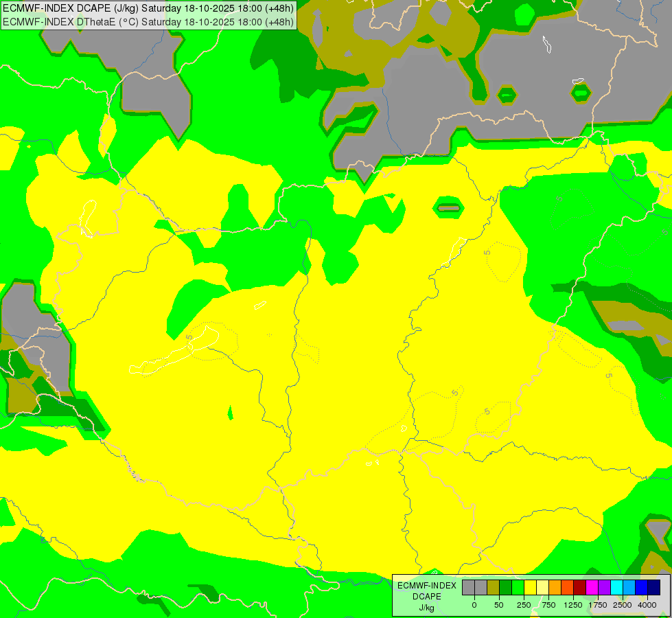Click the DCAPE (J/kg) title line

(x=148, y=8)
